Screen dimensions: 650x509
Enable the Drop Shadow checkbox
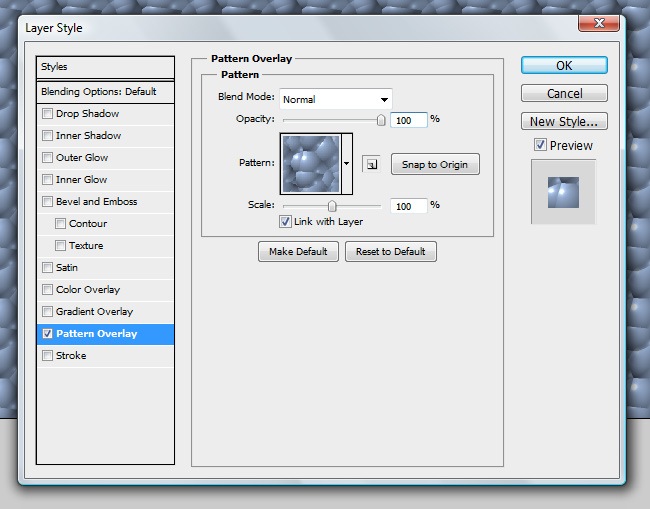point(48,114)
